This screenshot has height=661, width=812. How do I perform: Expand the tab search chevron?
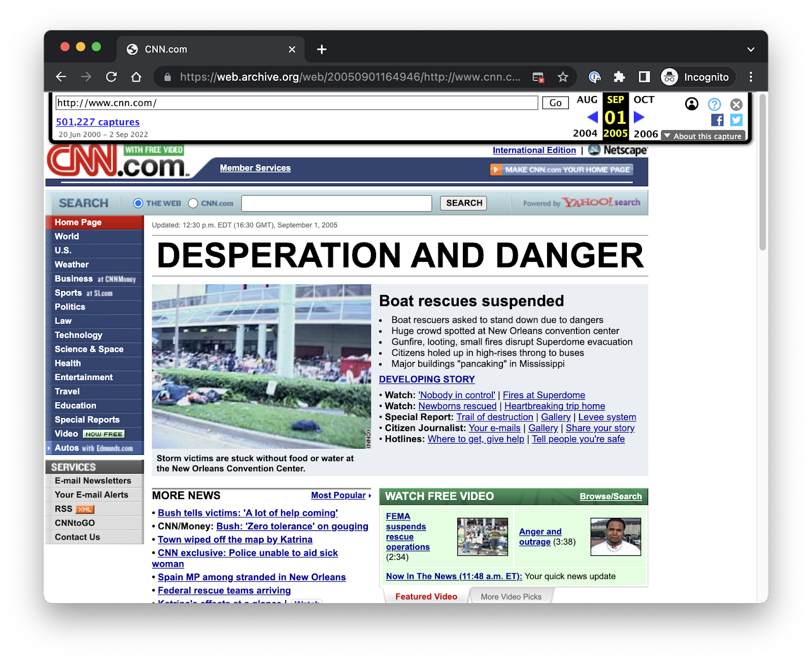tap(751, 49)
